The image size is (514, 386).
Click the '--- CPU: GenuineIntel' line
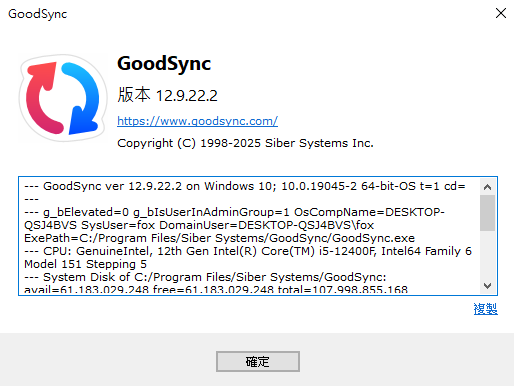[248, 251]
